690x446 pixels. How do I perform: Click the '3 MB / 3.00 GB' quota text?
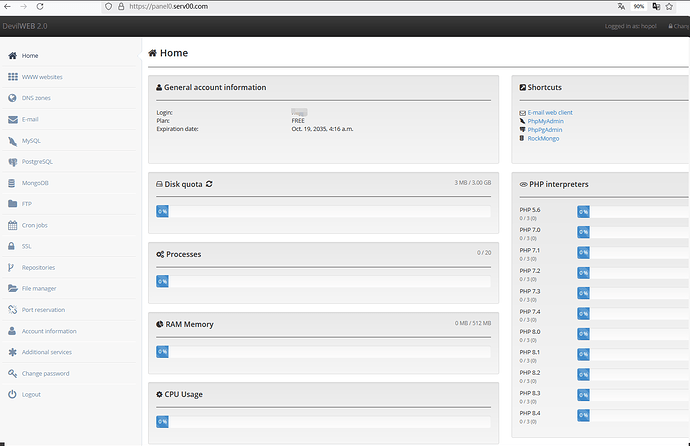click(473, 183)
